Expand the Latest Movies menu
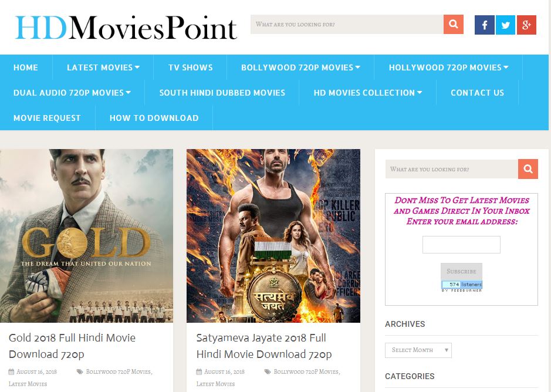 (x=103, y=67)
